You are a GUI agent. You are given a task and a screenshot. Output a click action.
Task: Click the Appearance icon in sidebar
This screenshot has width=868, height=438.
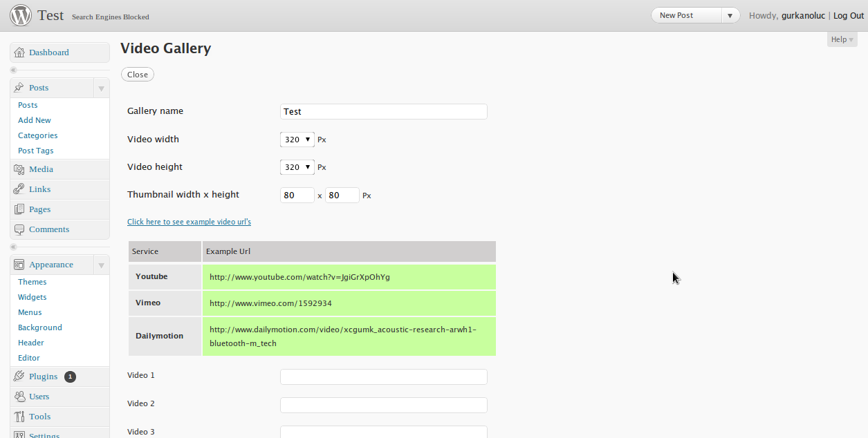[19, 265]
